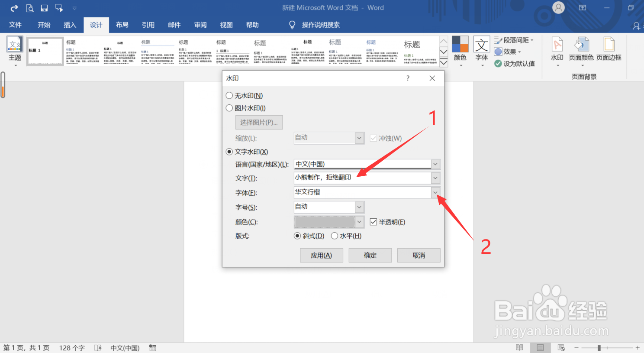Image resolution: width=644 pixels, height=353 pixels.
Task: Click the Cancel (取消) button
Action: tap(419, 256)
